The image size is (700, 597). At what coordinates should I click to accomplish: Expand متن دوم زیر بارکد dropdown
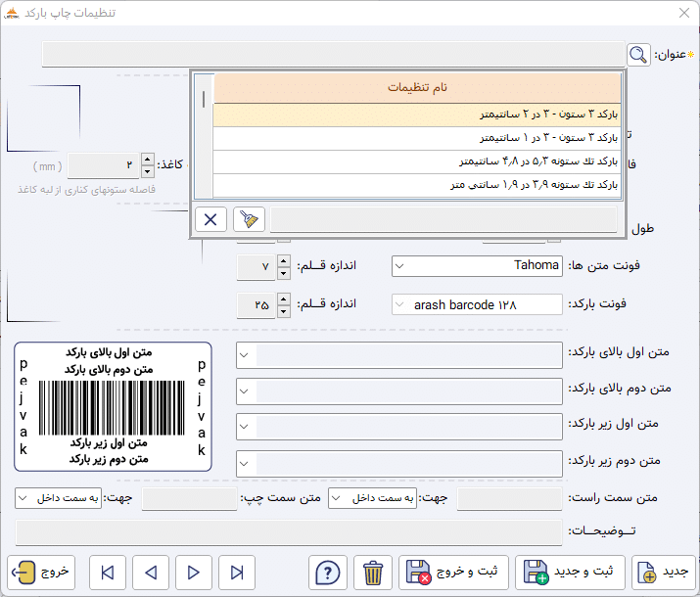coord(244,464)
